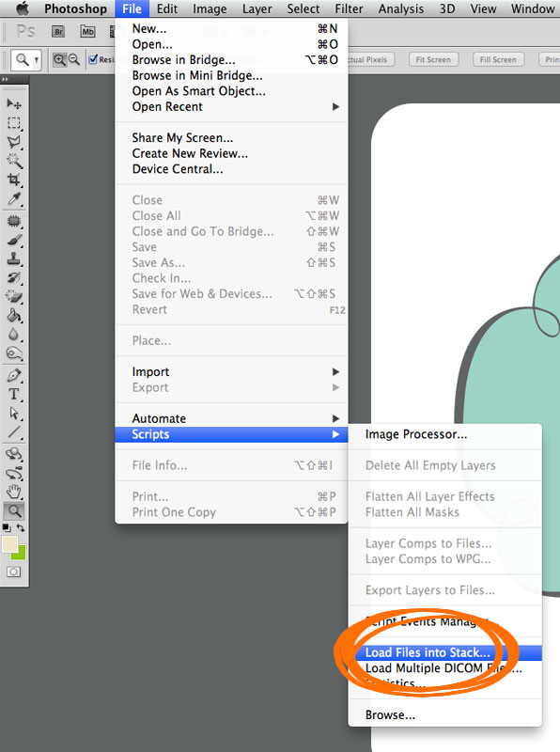The image size is (560, 752).
Task: Select the Pen tool
Action: (14, 375)
